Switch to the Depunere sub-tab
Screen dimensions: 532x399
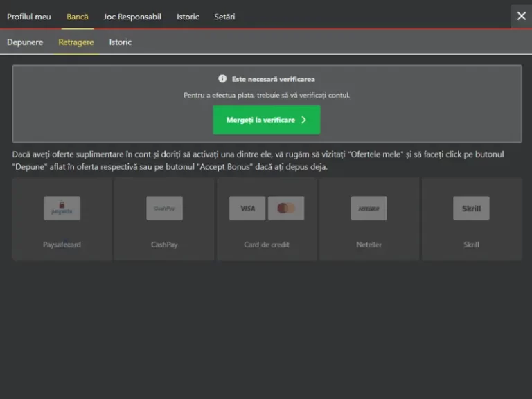coord(25,42)
